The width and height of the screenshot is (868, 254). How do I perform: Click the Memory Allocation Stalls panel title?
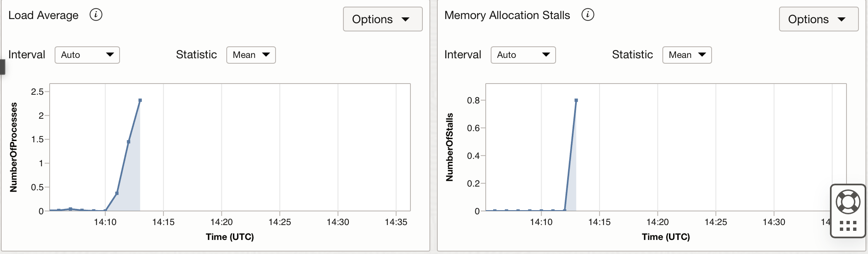[x=507, y=15]
